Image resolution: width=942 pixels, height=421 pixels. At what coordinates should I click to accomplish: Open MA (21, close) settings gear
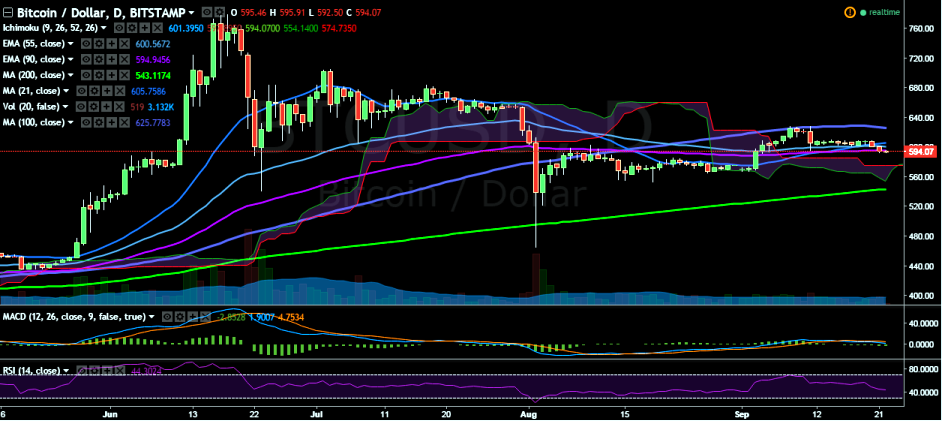tap(94, 91)
